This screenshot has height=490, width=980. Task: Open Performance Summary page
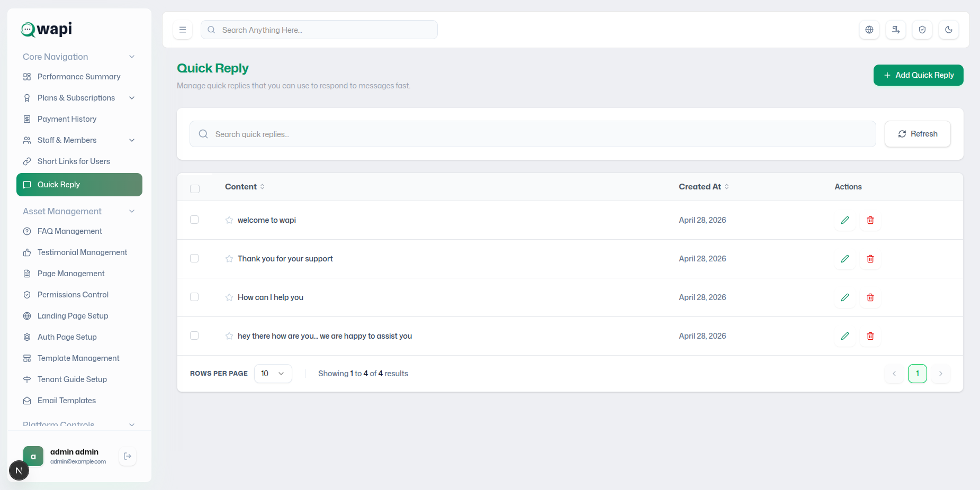pyautogui.click(x=79, y=77)
